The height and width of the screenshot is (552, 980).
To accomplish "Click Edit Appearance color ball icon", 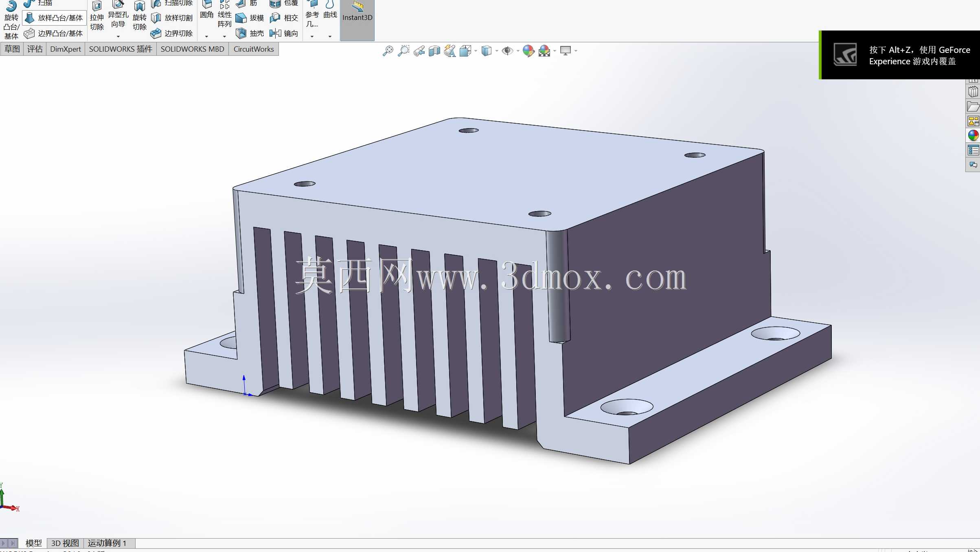I will 528,51.
